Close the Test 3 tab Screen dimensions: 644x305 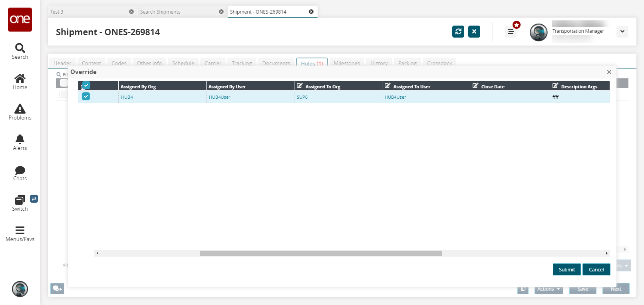pos(131,12)
